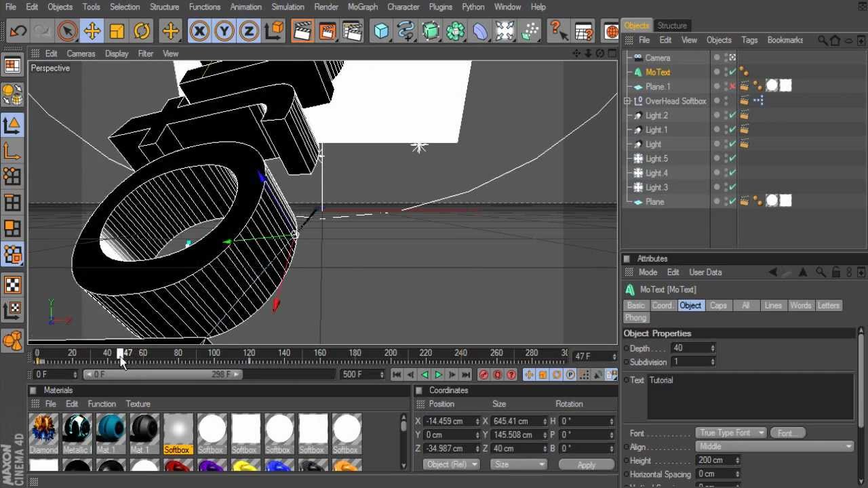The image size is (868, 488).
Task: Switch to the Caps attribute tab
Action: [x=718, y=306]
